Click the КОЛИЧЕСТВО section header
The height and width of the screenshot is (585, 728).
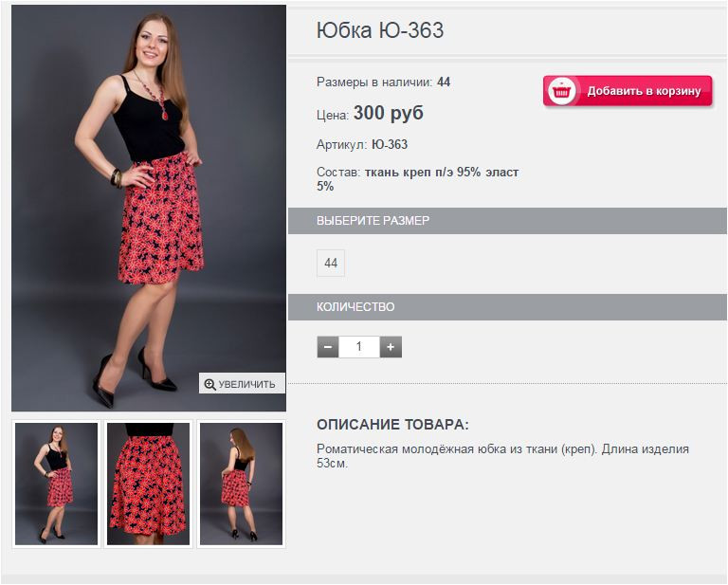click(x=507, y=307)
